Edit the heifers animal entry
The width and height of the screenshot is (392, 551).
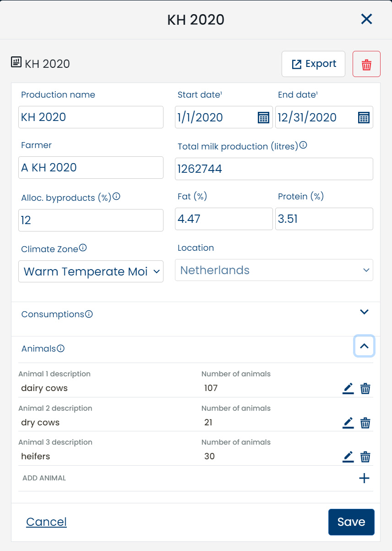click(x=348, y=457)
